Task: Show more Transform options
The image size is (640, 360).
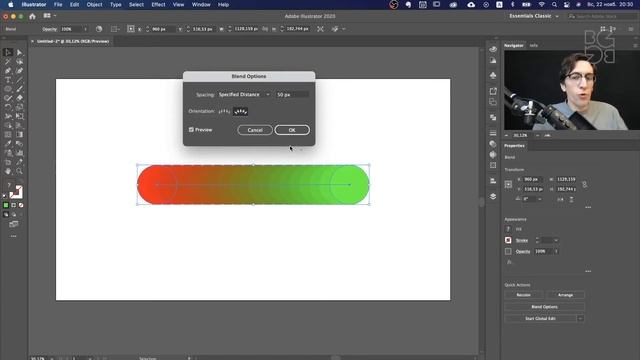Action: click(588, 207)
